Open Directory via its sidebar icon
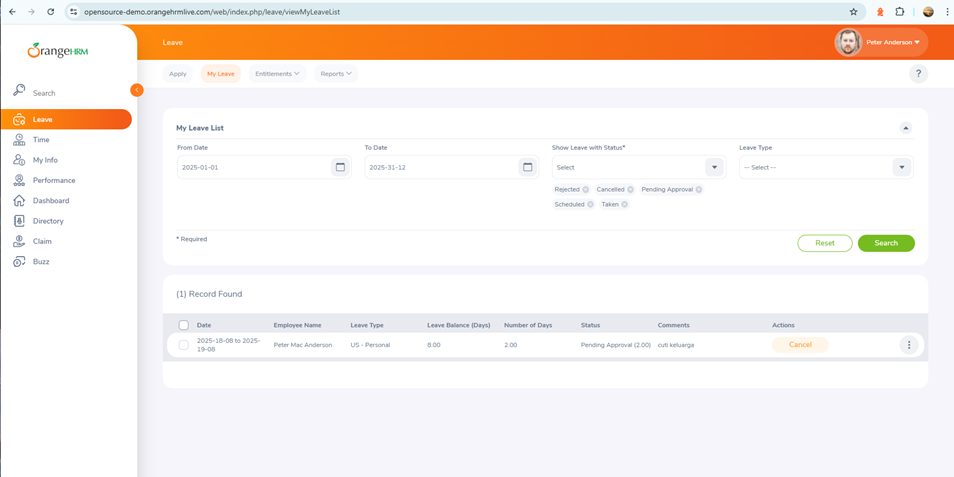The image size is (954, 477). (19, 221)
